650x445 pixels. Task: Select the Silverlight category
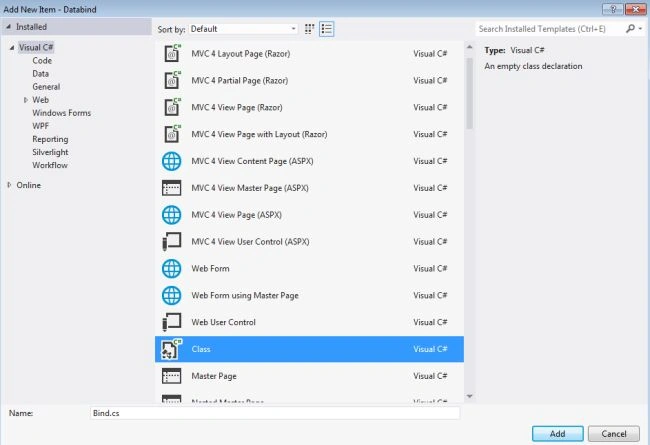pos(50,152)
